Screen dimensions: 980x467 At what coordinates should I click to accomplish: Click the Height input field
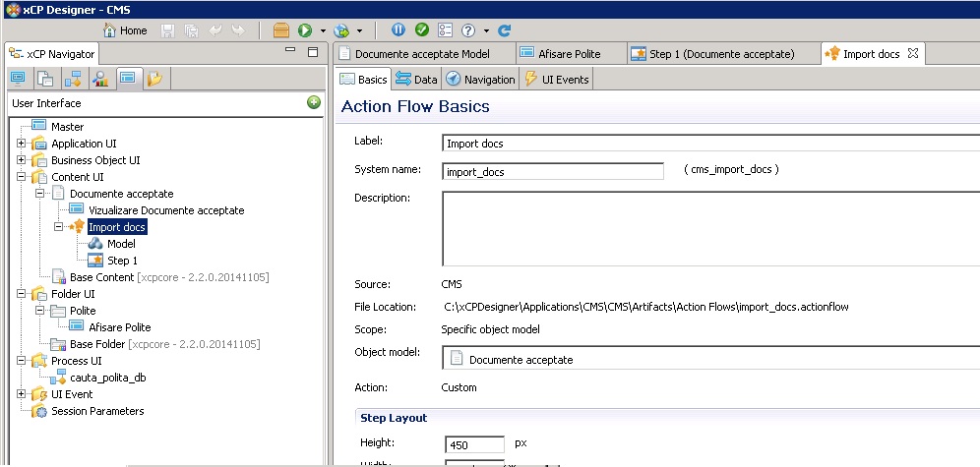(x=474, y=444)
